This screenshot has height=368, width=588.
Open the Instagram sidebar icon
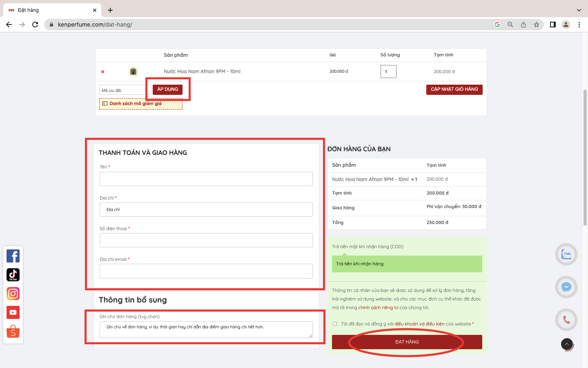13,294
